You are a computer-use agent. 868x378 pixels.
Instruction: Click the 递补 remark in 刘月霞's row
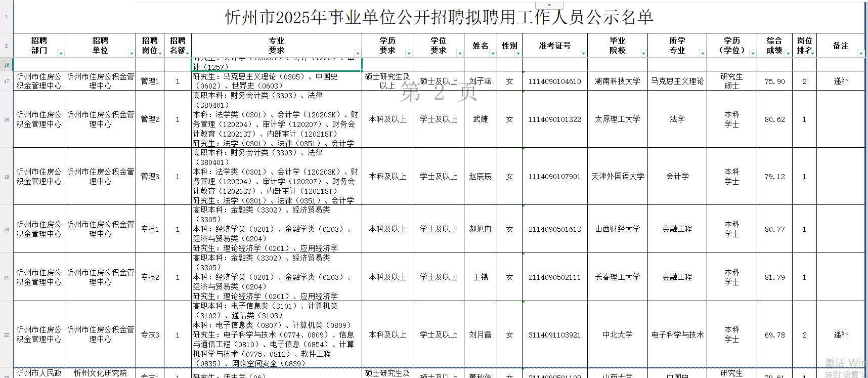[x=841, y=334]
